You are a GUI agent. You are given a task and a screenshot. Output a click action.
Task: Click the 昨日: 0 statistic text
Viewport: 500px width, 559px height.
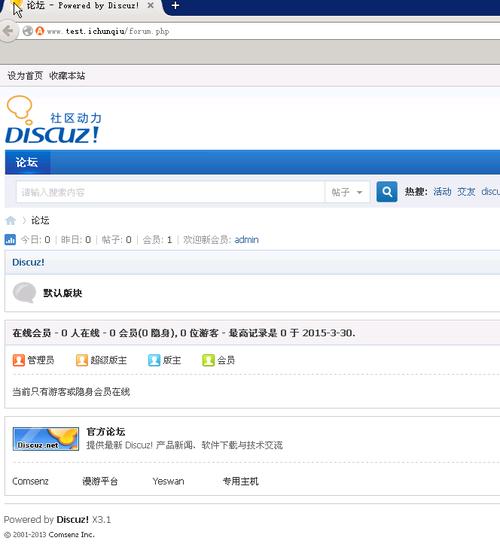[x=76, y=240]
